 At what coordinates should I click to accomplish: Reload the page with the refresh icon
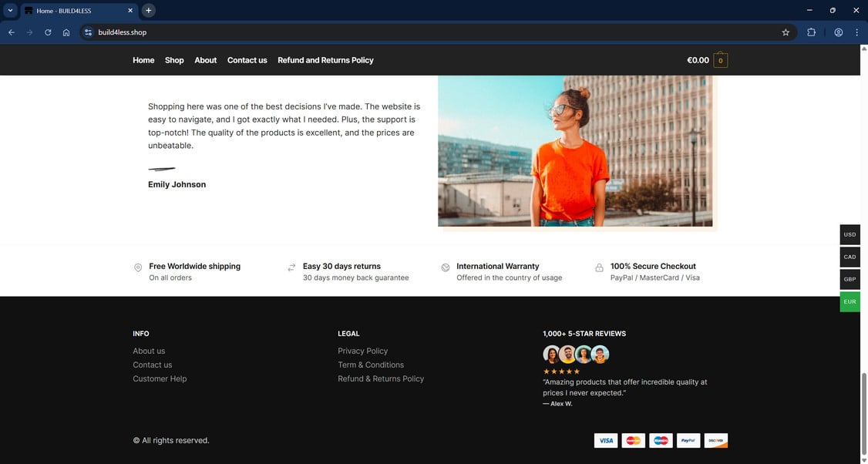pos(48,32)
